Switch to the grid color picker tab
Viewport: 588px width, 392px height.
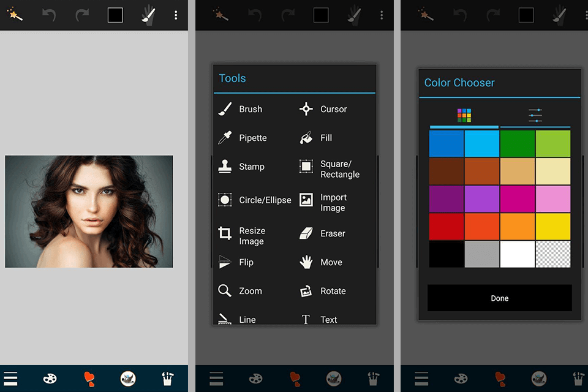click(x=465, y=115)
